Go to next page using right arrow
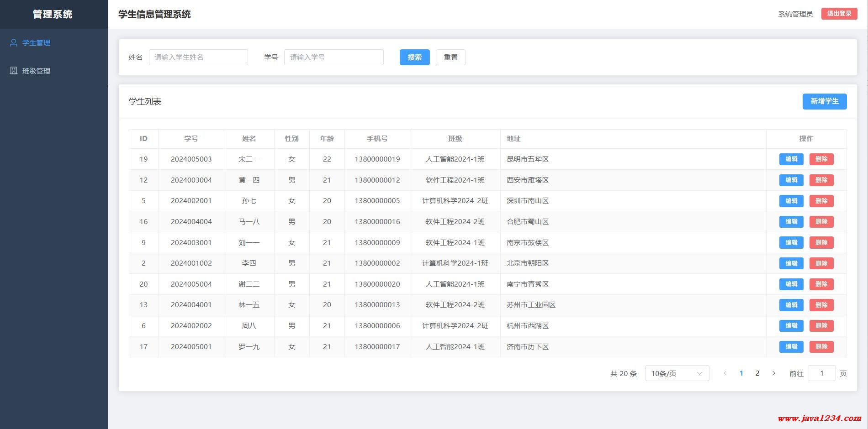Viewport: 868px width, 429px height. tap(773, 373)
